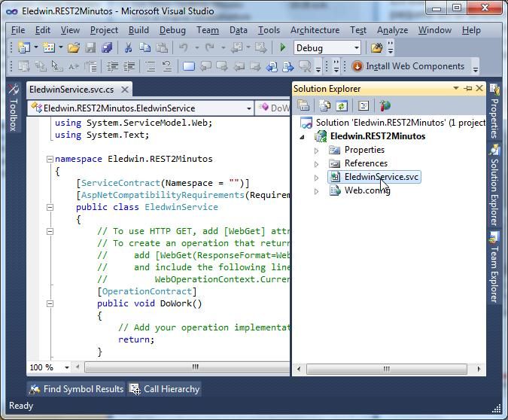Screen dimensions: 508x420
Task: Open the Tools menu
Action: [x=269, y=30]
